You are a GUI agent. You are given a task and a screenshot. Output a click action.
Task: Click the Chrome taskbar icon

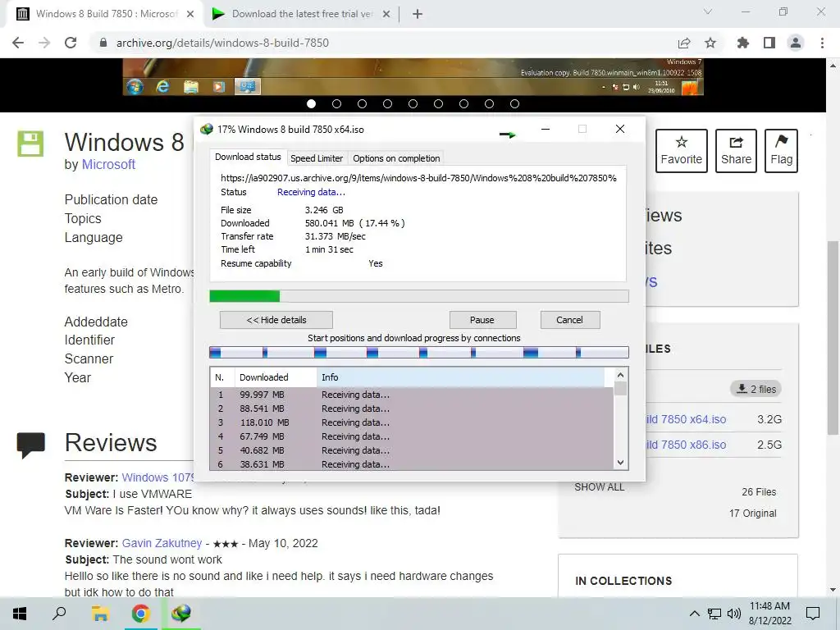140,614
